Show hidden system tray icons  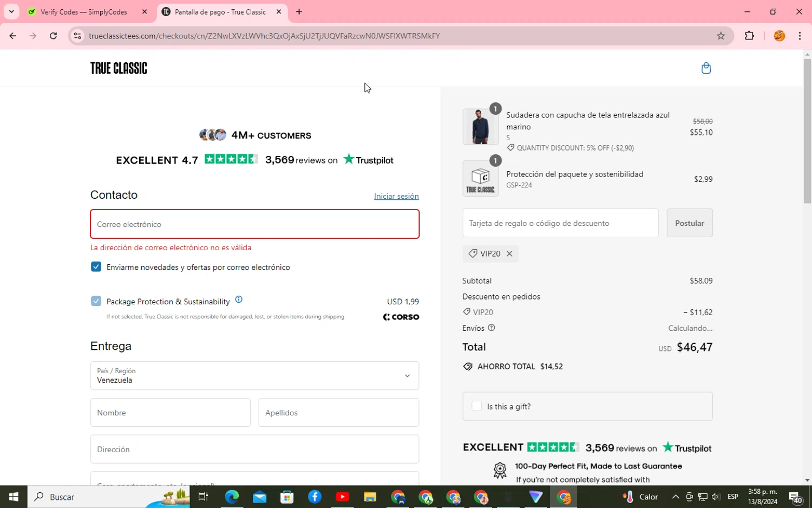676,497
